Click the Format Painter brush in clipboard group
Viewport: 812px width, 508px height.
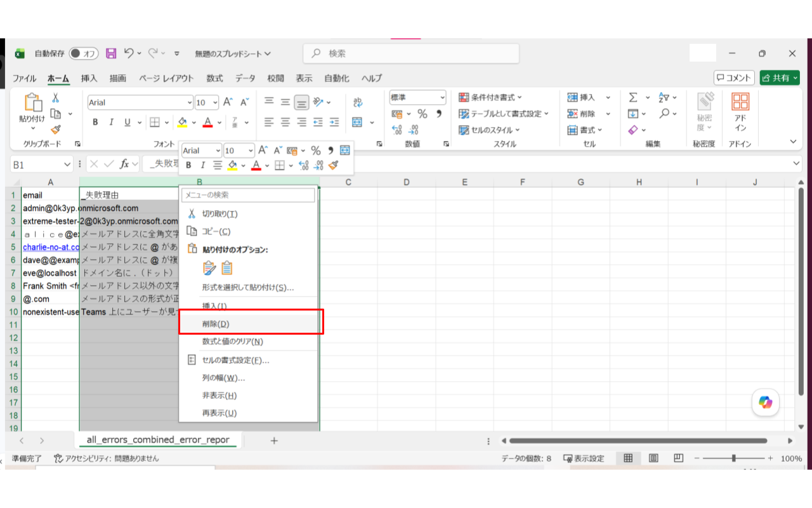55,129
